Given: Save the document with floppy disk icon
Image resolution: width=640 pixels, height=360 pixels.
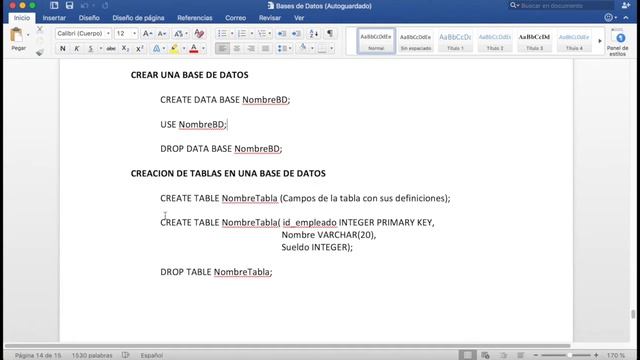Looking at the screenshot, I should 69,6.
